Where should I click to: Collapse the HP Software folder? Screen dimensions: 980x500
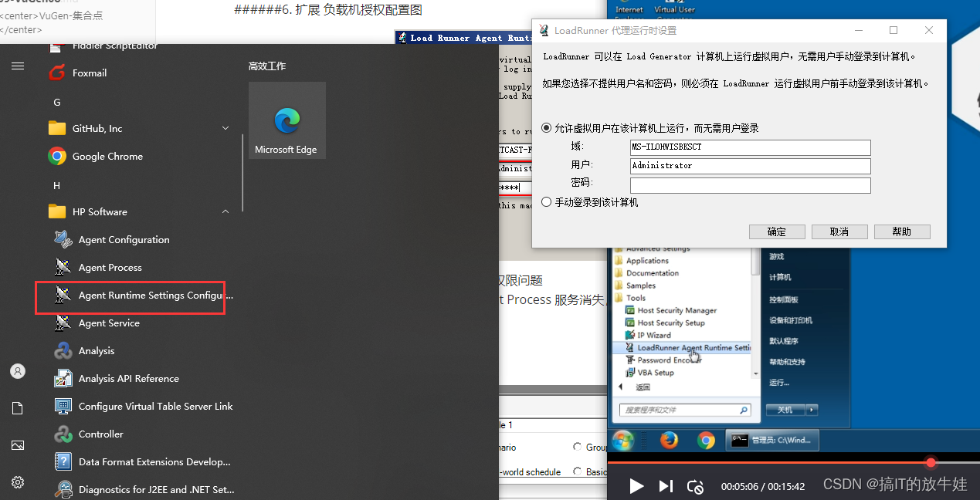pyautogui.click(x=226, y=211)
